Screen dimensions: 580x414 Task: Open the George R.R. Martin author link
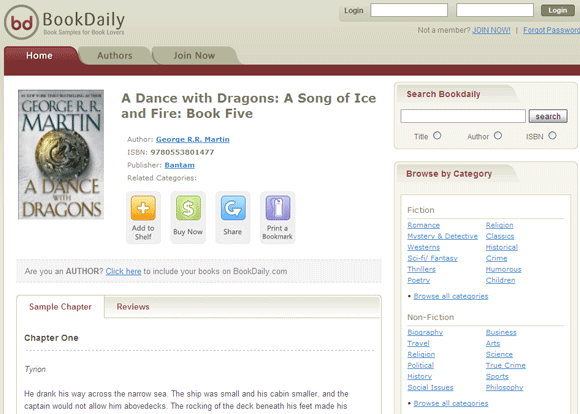coord(193,139)
